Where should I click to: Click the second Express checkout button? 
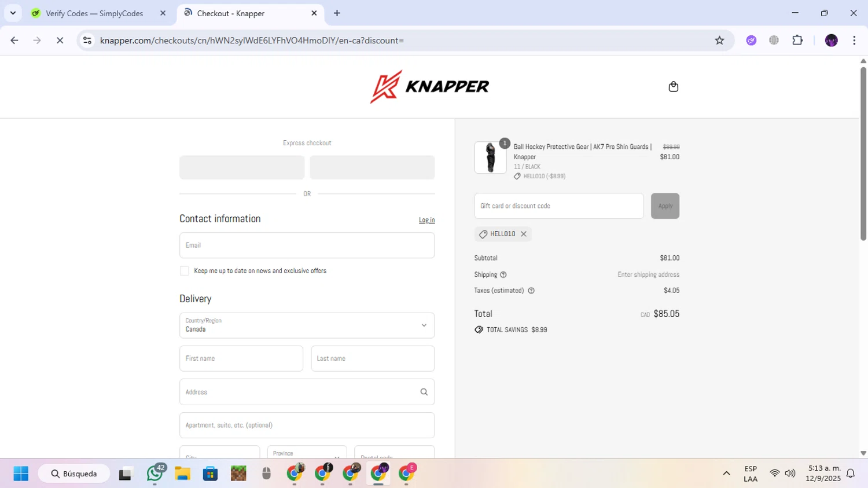coord(372,167)
